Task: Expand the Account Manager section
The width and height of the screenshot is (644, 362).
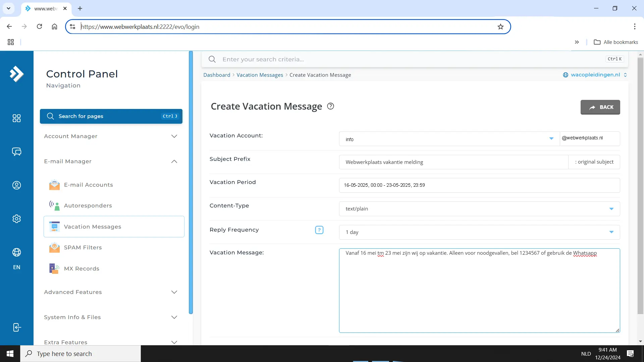Action: (x=112, y=136)
